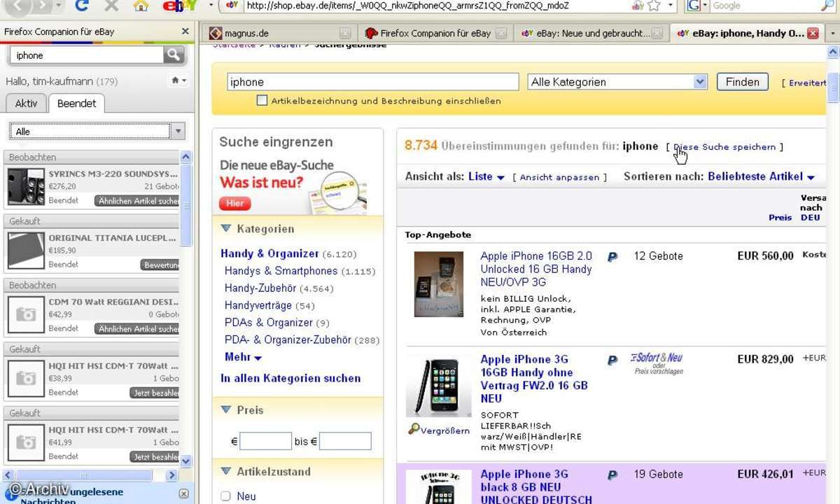This screenshot has width=840, height=504.
Task: Click the sidebar list vertical scrollbar
Action: pyautogui.click(x=186, y=203)
